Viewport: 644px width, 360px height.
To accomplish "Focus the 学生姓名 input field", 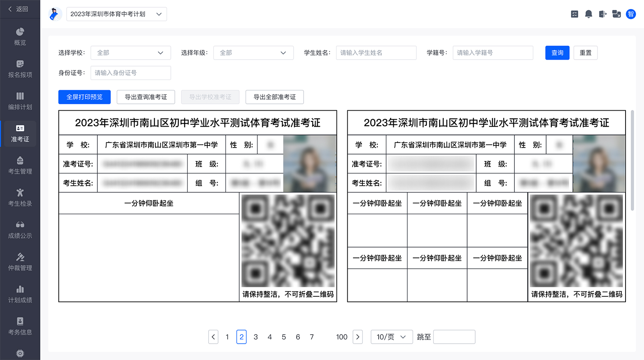I will point(376,53).
